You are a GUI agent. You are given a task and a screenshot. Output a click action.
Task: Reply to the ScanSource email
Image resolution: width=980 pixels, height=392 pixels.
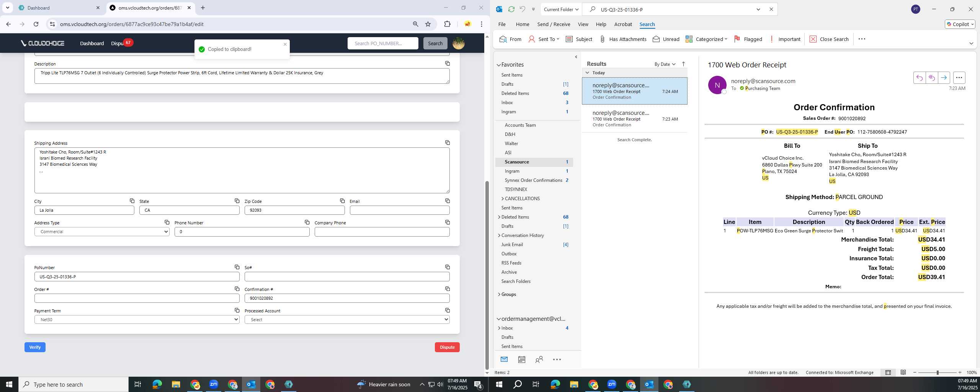click(919, 78)
